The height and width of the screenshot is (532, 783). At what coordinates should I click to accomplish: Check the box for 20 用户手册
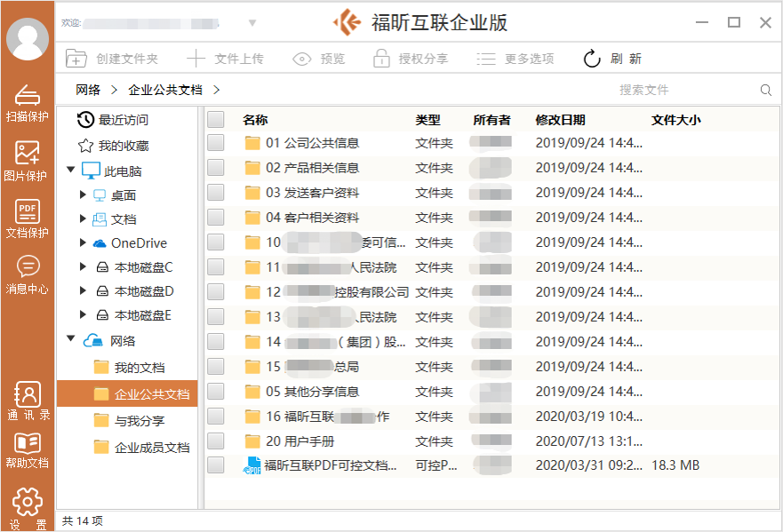pyautogui.click(x=216, y=441)
